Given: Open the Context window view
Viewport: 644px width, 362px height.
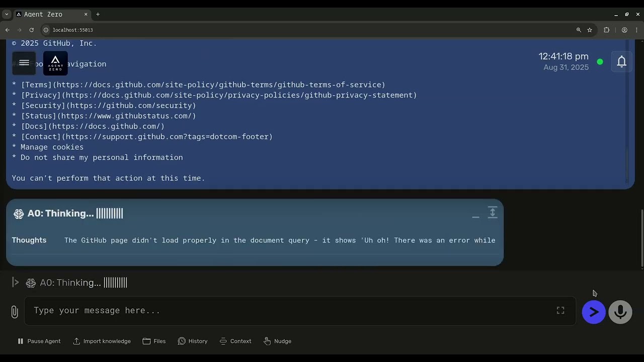Looking at the screenshot, I should tap(235, 341).
